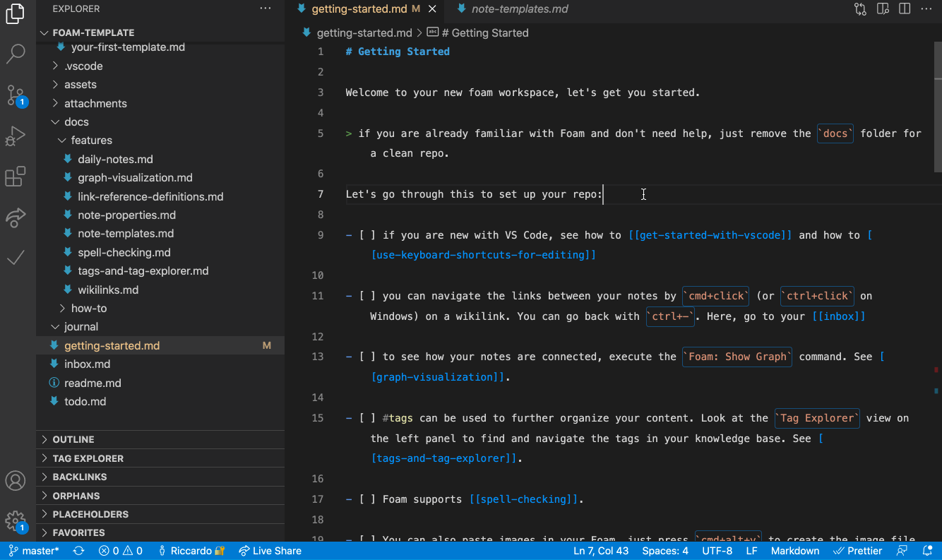
Task: Check off the daily-notes.md checkbox marker
Action: (67, 159)
